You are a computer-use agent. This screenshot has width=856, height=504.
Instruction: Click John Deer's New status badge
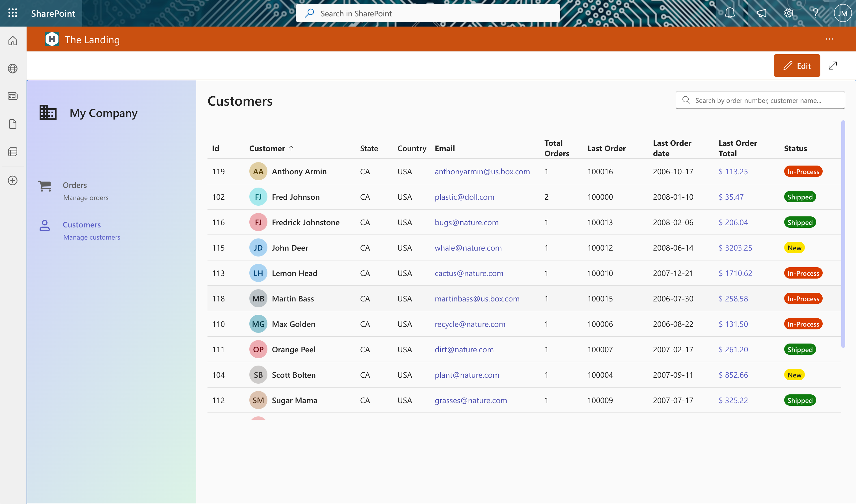pyautogui.click(x=794, y=248)
